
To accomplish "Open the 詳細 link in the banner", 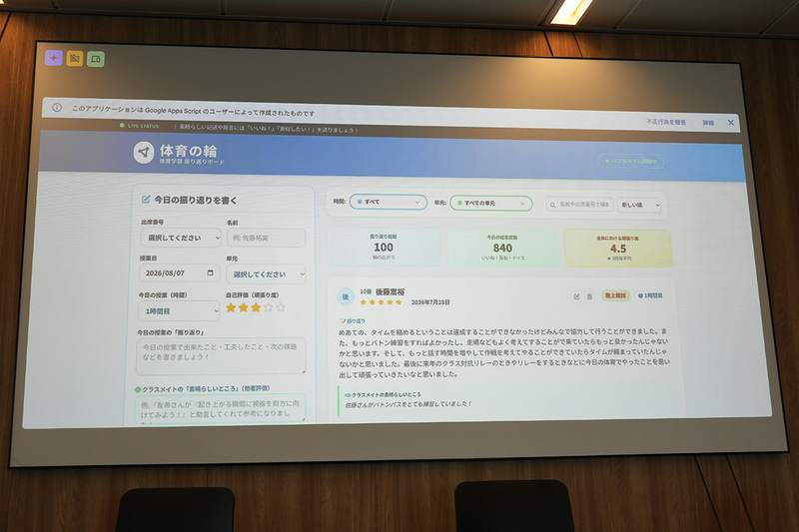I will point(708,123).
